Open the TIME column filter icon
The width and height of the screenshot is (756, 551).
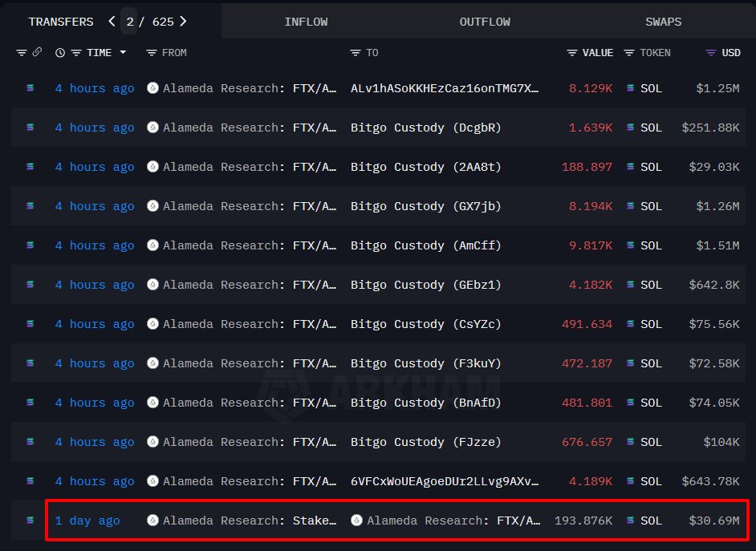pyautogui.click(x=76, y=52)
